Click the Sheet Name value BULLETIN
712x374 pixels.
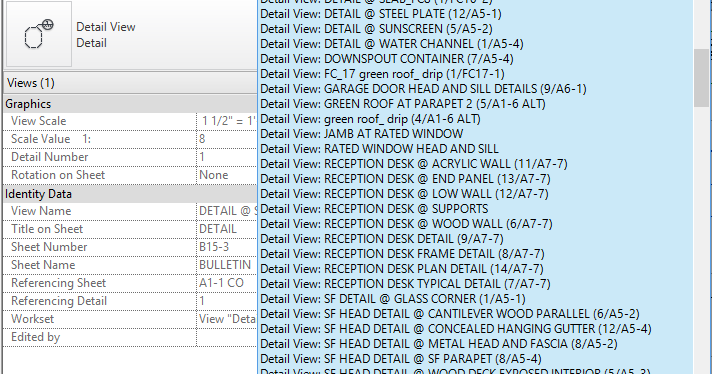coord(227,265)
